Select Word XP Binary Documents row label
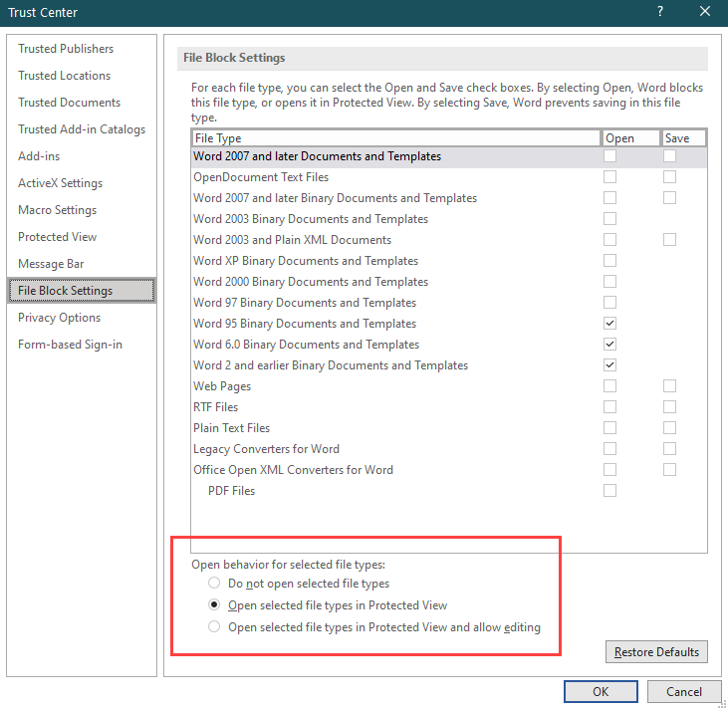The height and width of the screenshot is (710, 728). coord(306,261)
